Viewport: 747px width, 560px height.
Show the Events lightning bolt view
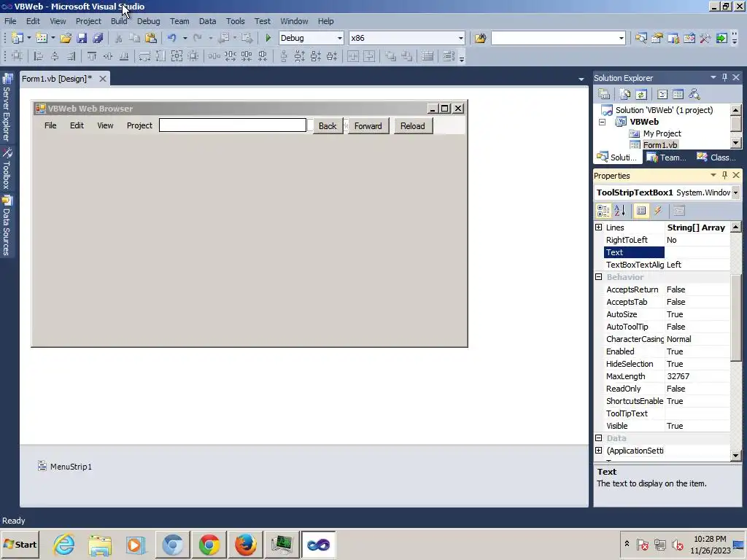(x=658, y=211)
